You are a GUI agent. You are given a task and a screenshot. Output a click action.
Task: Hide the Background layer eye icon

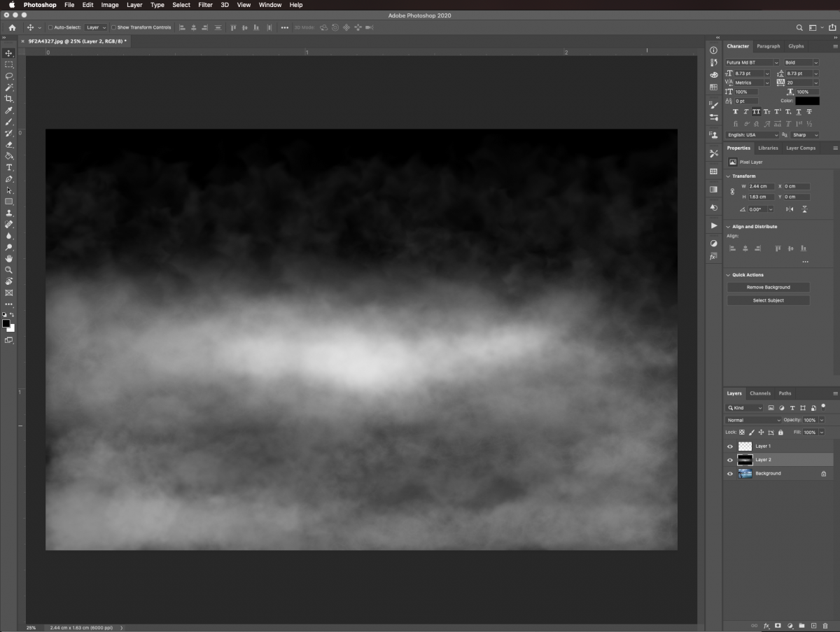click(x=730, y=473)
